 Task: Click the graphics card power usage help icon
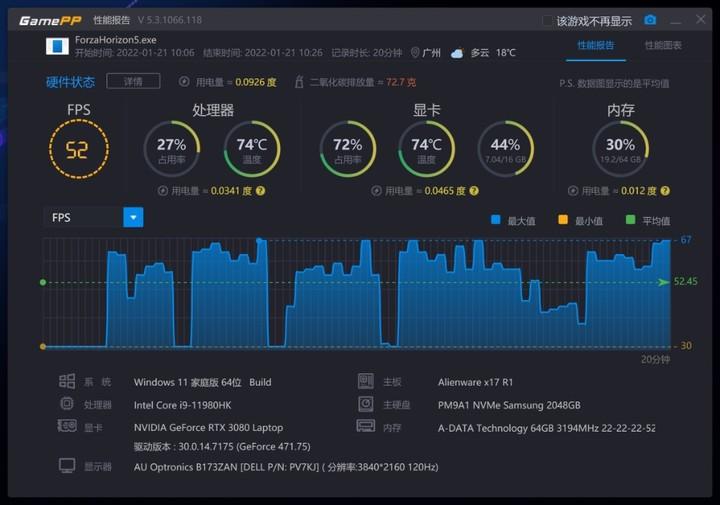tap(474, 191)
